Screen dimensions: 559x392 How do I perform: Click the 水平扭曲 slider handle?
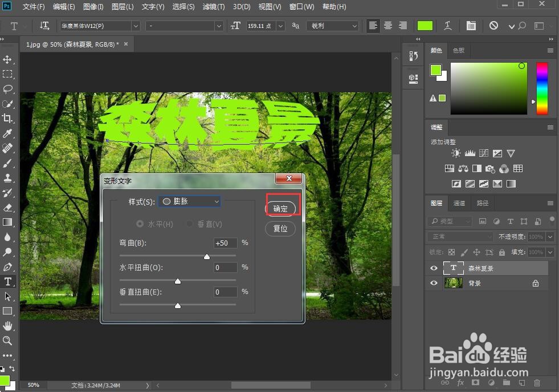coord(178,281)
